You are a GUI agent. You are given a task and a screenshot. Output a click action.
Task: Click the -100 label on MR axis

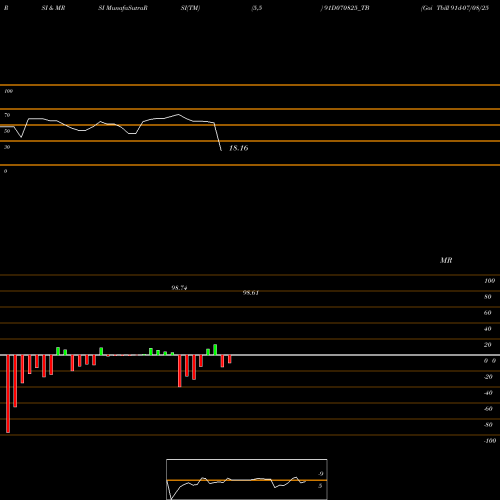(490, 441)
